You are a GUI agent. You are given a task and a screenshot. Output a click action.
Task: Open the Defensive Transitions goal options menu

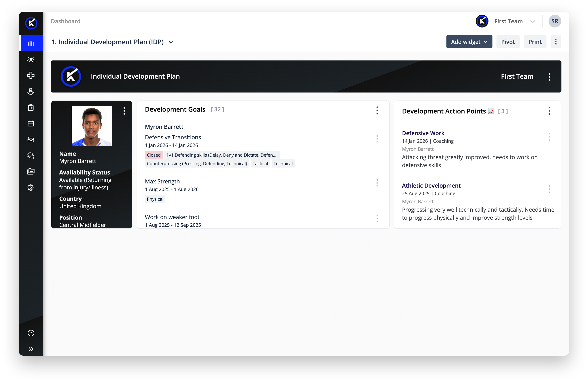click(x=377, y=139)
